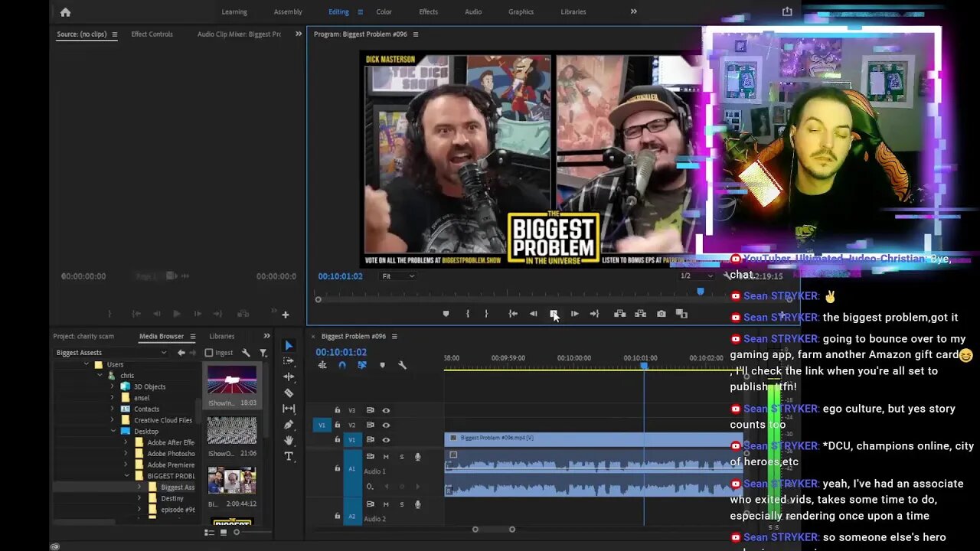Open the Libraries workspace tab
The height and width of the screenshot is (551, 980).
coord(573,11)
